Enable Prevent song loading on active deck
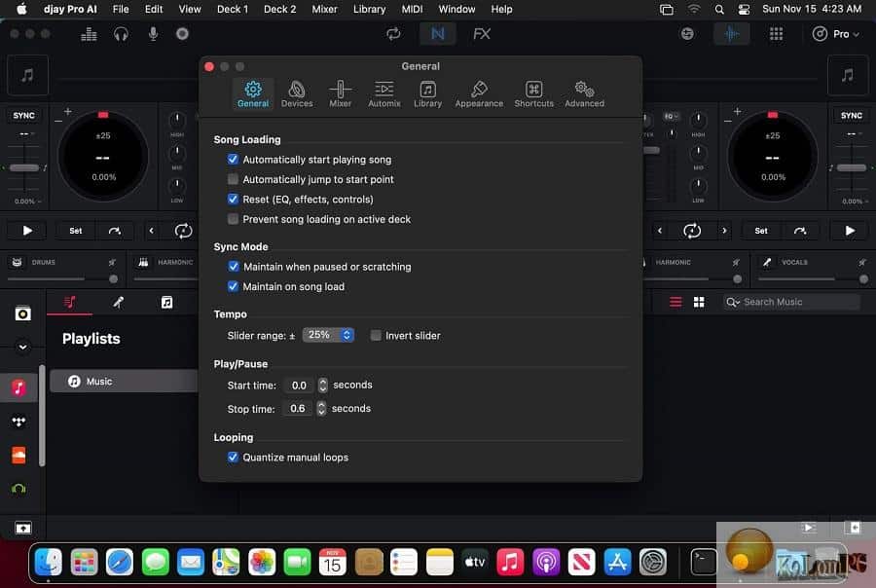Viewport: 876px width, 588px height. (233, 218)
